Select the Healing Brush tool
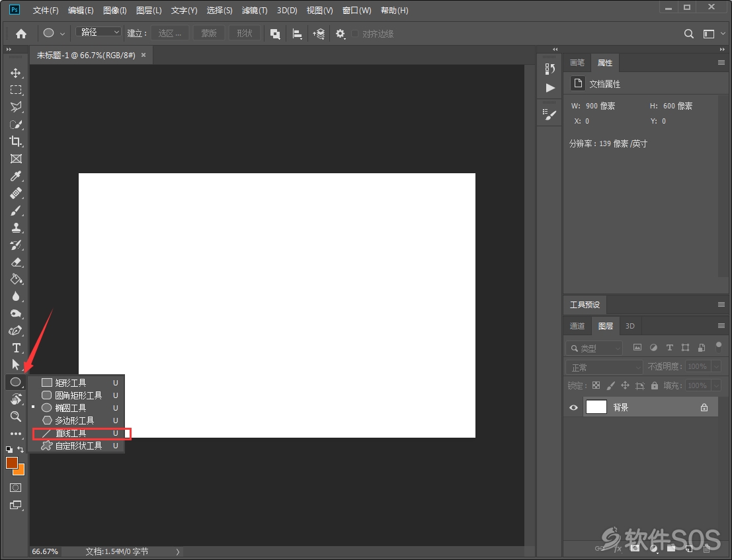This screenshot has width=732, height=560. 16,193
